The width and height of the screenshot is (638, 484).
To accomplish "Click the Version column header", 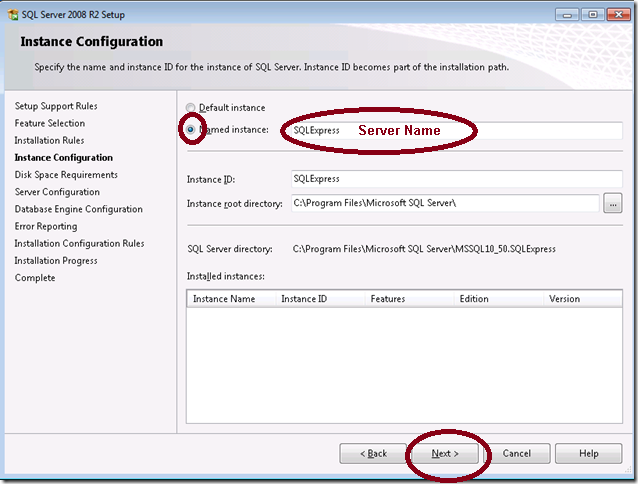I will point(580,299).
